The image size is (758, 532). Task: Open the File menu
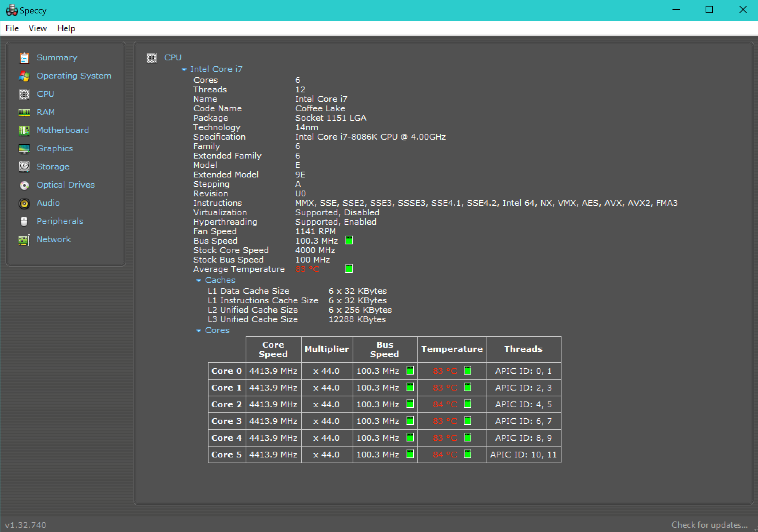click(12, 28)
